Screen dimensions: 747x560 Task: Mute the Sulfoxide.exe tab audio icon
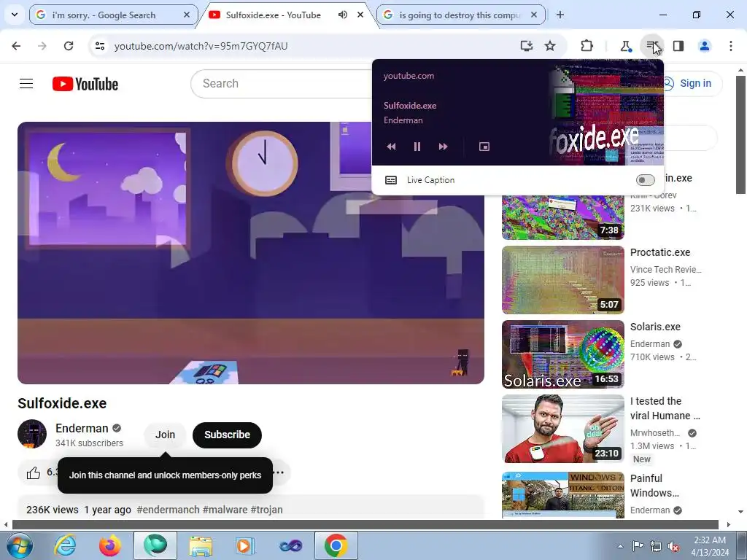point(343,15)
